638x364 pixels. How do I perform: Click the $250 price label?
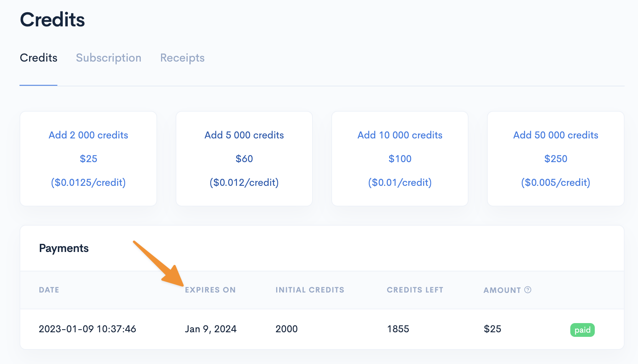click(x=555, y=159)
